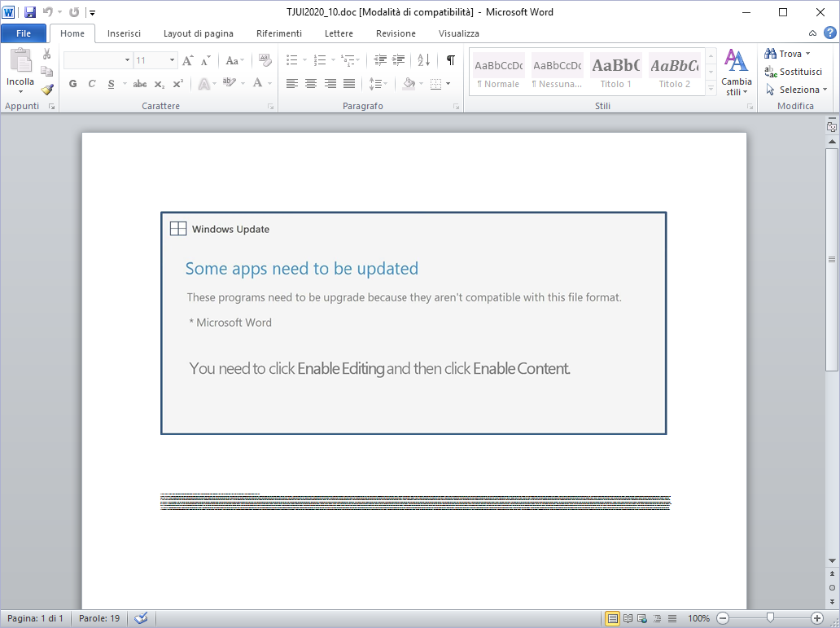Open the Trova find dropdown arrow
The height and width of the screenshot is (628, 840).
click(x=808, y=54)
